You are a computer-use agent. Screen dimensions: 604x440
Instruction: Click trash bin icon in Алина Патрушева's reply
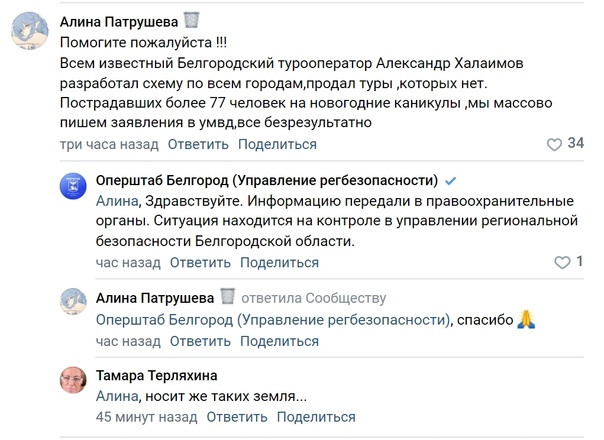[x=227, y=296]
